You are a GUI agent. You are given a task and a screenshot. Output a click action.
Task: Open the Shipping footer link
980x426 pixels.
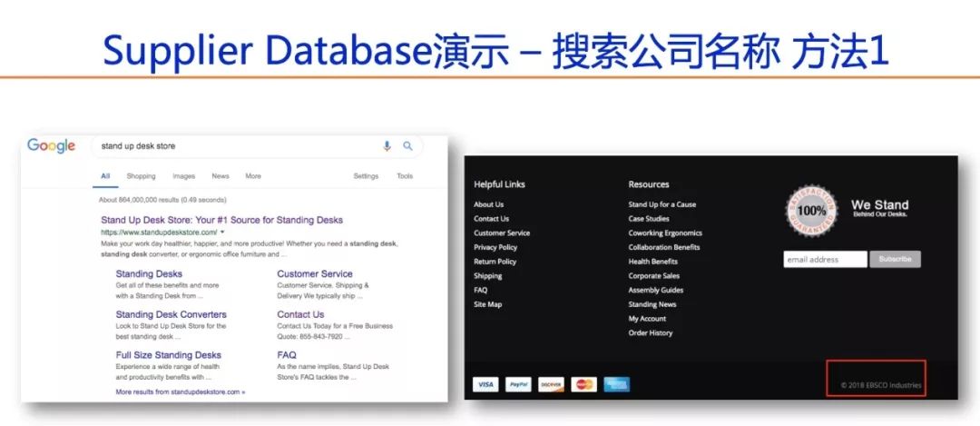(x=488, y=276)
